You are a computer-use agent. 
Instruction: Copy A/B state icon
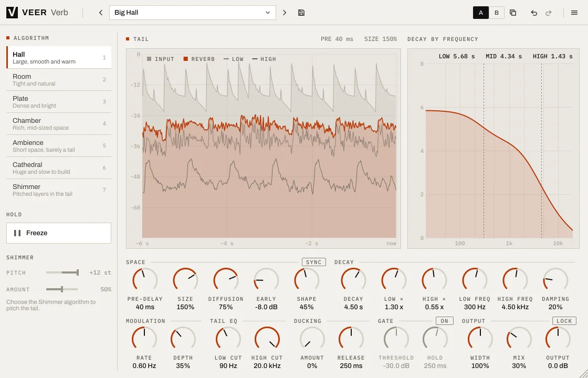pyautogui.click(x=513, y=13)
